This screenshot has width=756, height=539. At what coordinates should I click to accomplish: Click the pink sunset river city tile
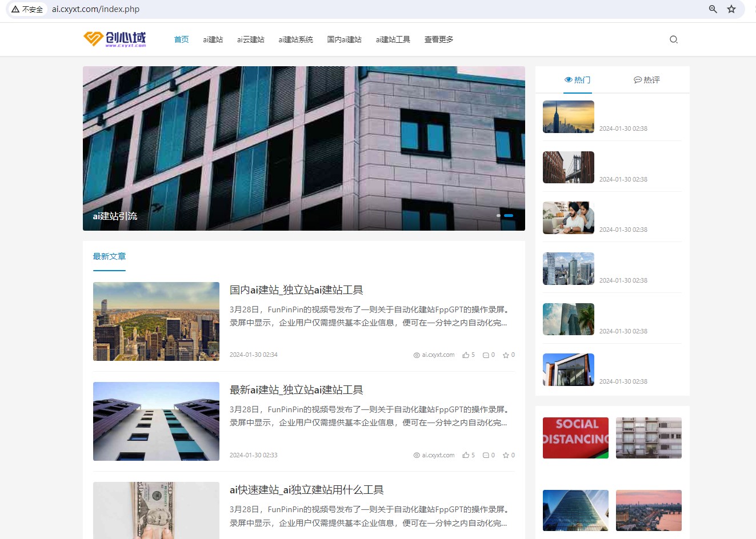[x=649, y=510]
